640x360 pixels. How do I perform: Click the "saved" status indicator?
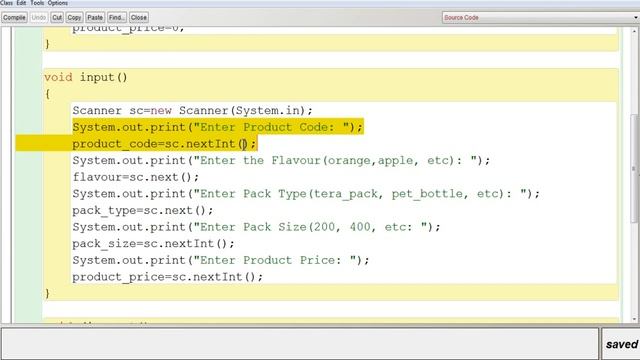point(621,344)
